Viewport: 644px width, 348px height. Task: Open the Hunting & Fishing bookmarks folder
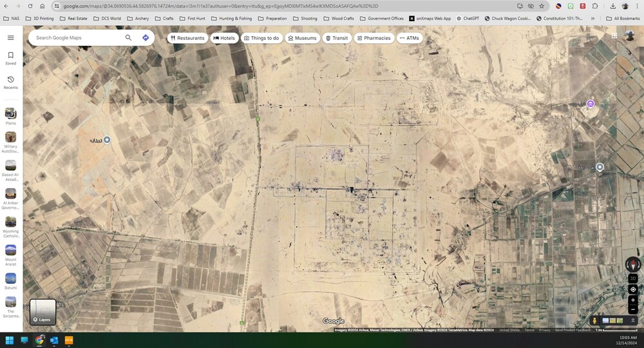click(232, 19)
